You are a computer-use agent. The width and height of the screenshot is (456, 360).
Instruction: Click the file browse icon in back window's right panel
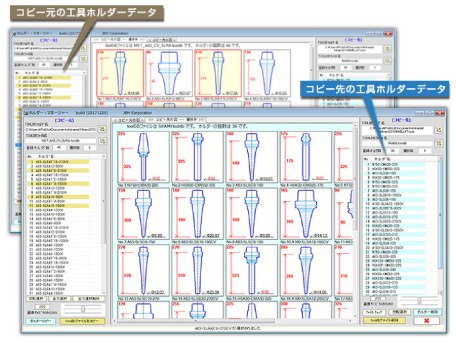coord(387,61)
